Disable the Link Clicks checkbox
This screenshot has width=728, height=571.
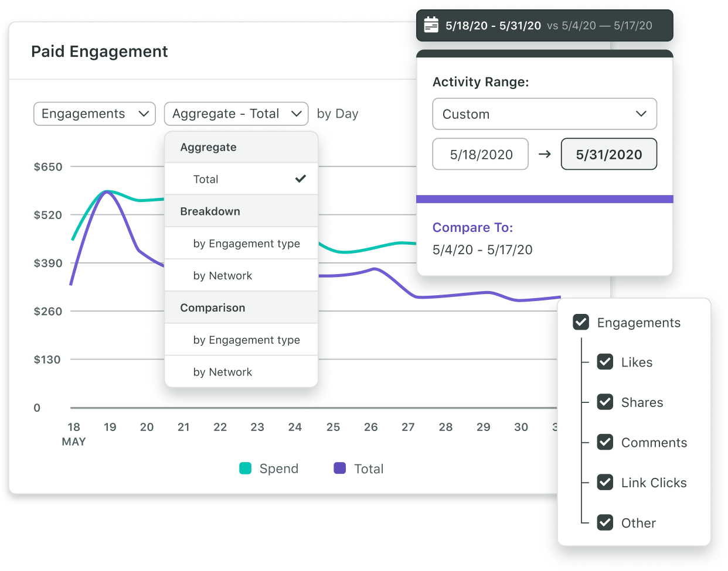(605, 482)
